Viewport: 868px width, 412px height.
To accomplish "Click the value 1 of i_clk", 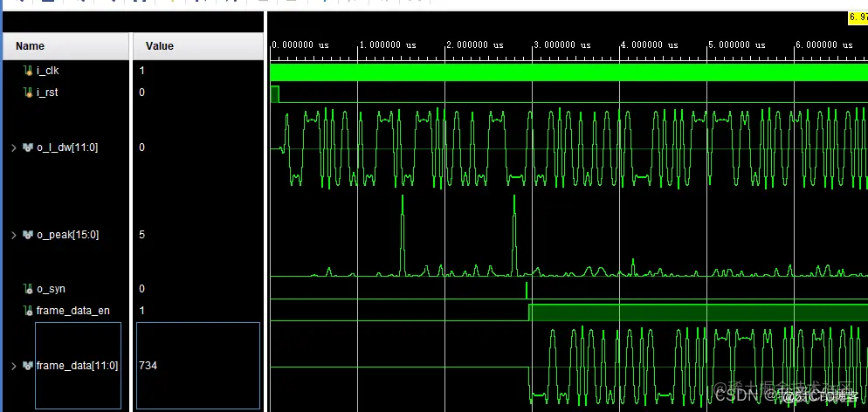I will (x=141, y=71).
